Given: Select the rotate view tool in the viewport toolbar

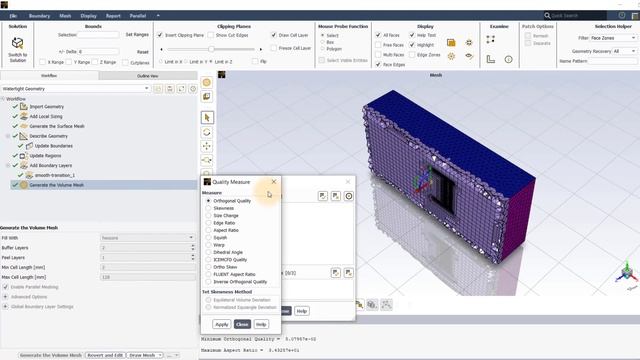Looking at the screenshot, I should point(207,132).
